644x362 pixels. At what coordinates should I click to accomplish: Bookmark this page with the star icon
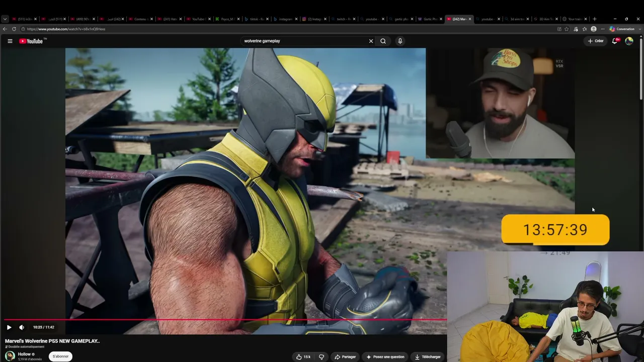567,29
